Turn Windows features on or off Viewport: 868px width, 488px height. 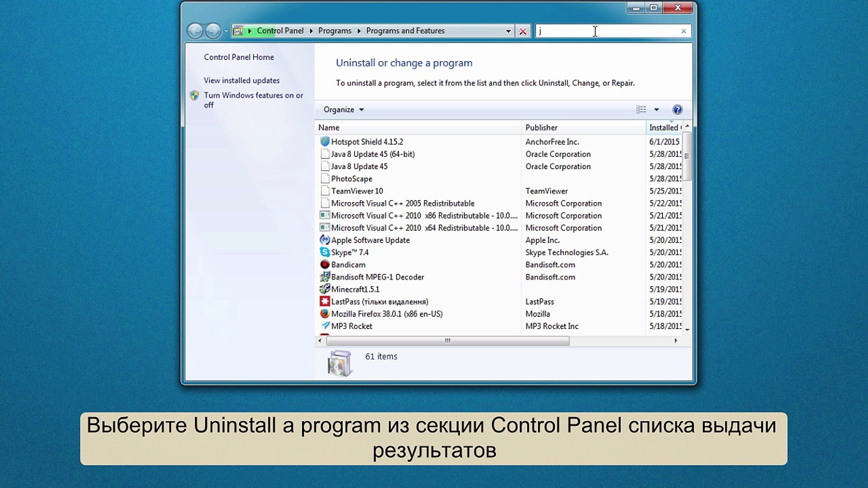pos(254,95)
